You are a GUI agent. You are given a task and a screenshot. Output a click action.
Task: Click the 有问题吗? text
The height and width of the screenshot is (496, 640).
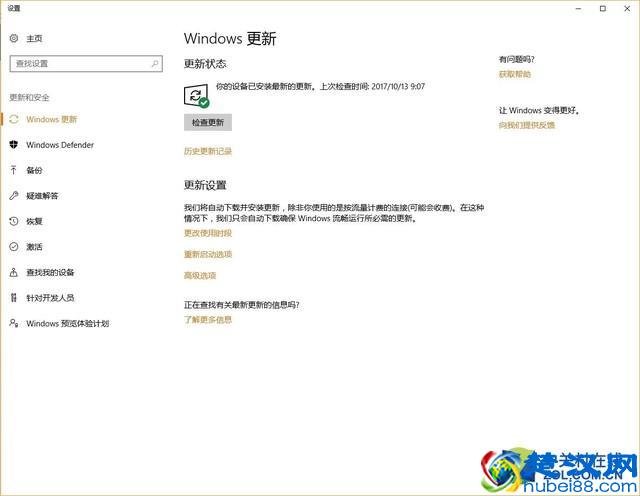coord(517,60)
